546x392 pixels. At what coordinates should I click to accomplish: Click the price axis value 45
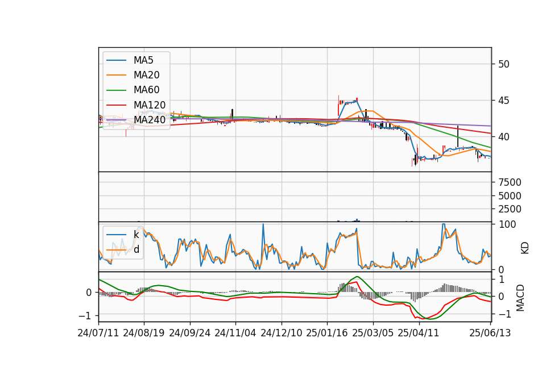504,101
